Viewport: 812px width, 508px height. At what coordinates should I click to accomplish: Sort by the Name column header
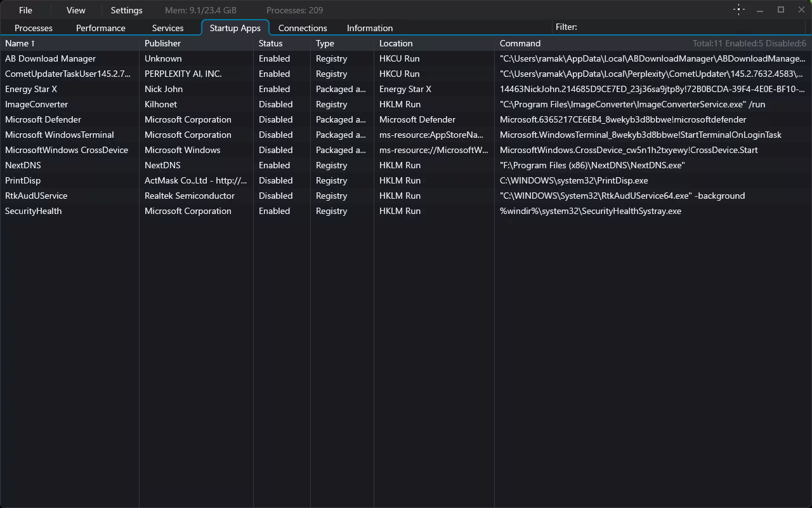coord(70,43)
